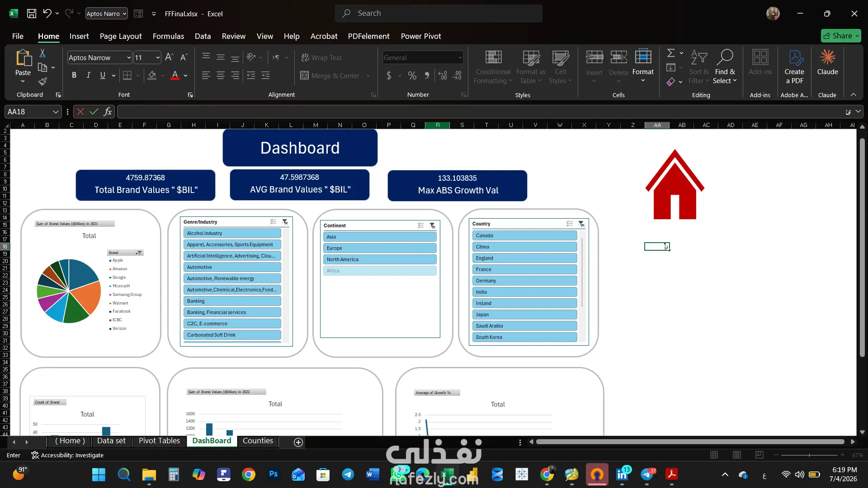Viewport: 868px width, 488px height.
Task: Click the Increase Indent icon
Action: point(265,75)
